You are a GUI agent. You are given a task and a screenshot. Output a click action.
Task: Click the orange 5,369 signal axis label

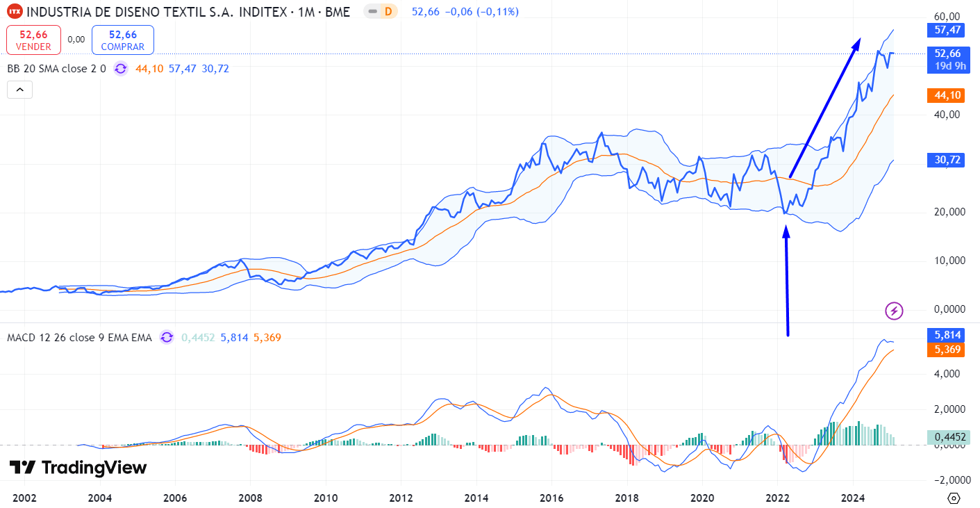(x=947, y=349)
